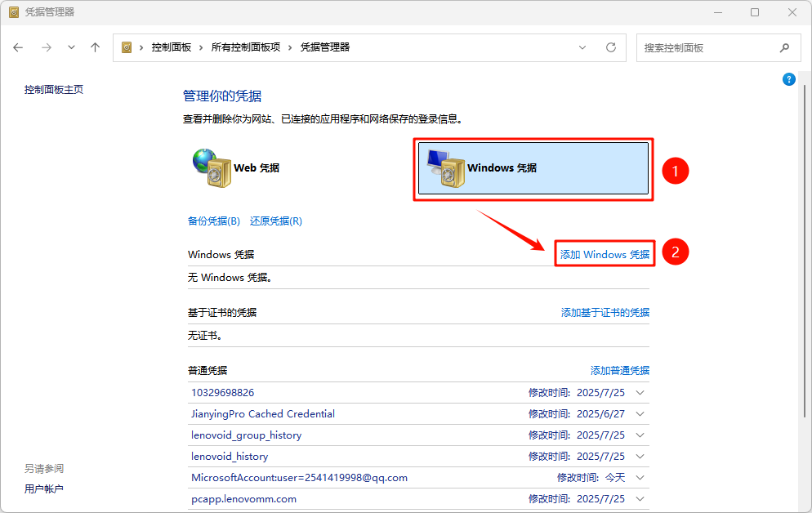The height and width of the screenshot is (513, 812).
Task: Expand JianyingPro Cached Credential details
Action: (640, 414)
